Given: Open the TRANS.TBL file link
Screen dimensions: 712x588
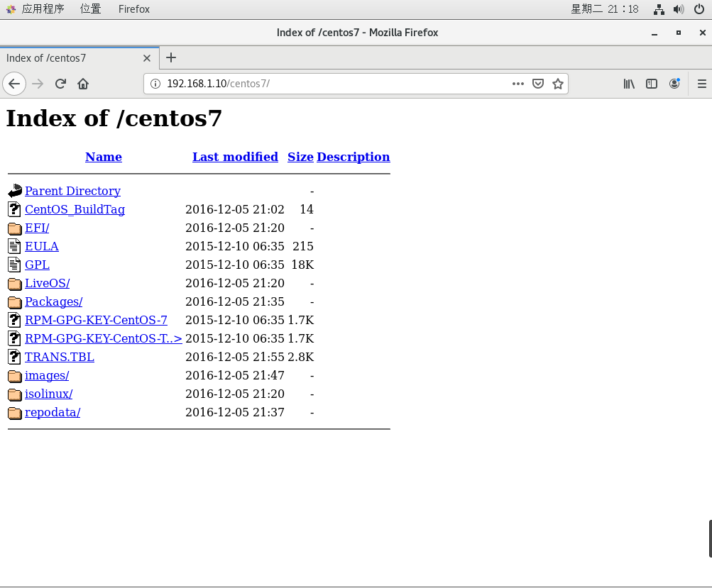Looking at the screenshot, I should click(60, 357).
